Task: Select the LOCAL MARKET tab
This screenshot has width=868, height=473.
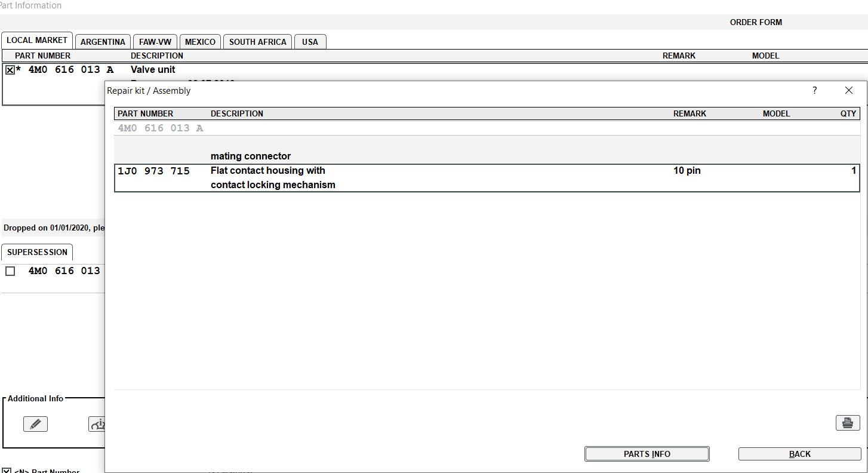Action: pyautogui.click(x=37, y=41)
